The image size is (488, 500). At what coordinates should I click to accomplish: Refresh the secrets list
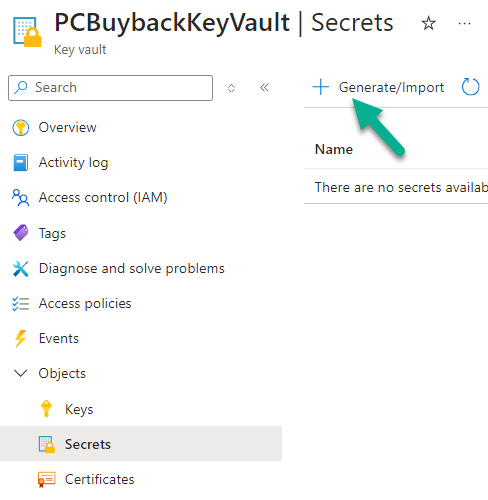(471, 87)
